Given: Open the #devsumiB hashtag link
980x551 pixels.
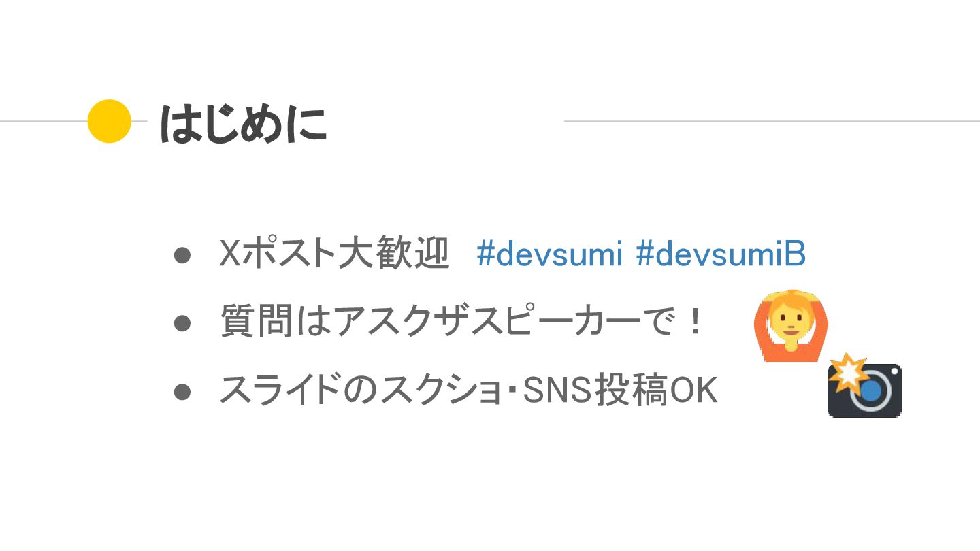Looking at the screenshot, I should (721, 254).
